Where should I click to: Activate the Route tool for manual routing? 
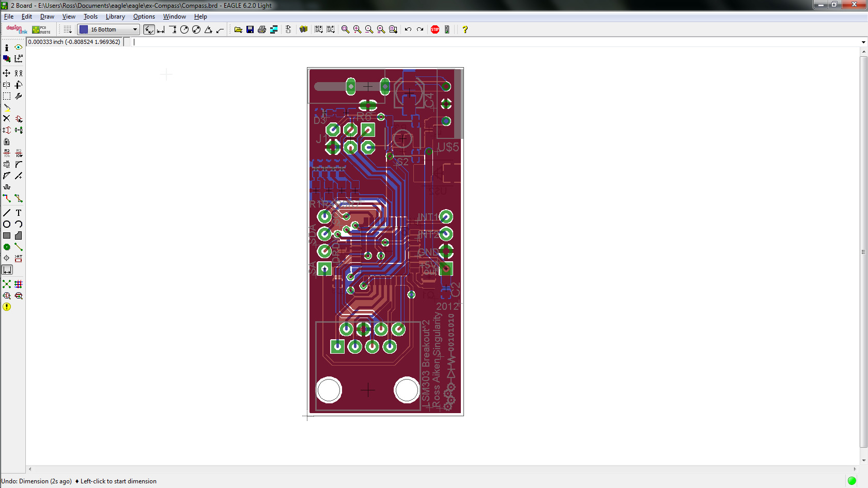[6, 198]
